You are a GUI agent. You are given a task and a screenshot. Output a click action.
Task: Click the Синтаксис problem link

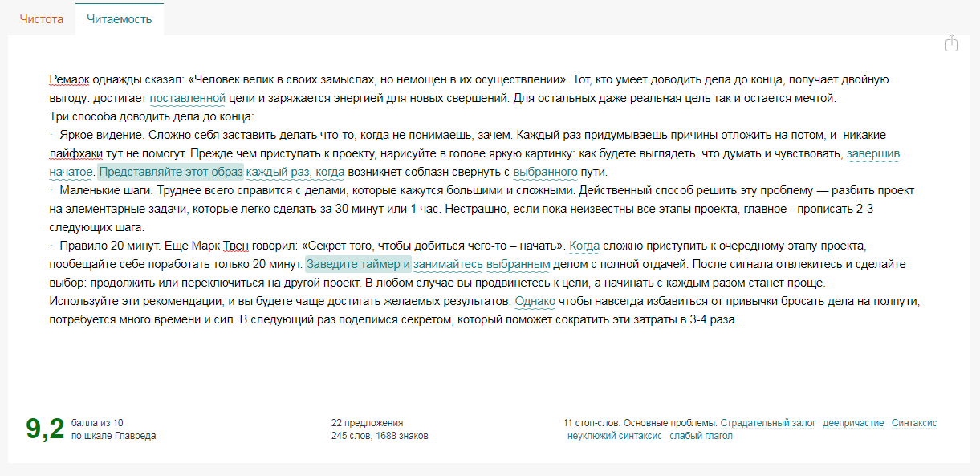(x=914, y=423)
